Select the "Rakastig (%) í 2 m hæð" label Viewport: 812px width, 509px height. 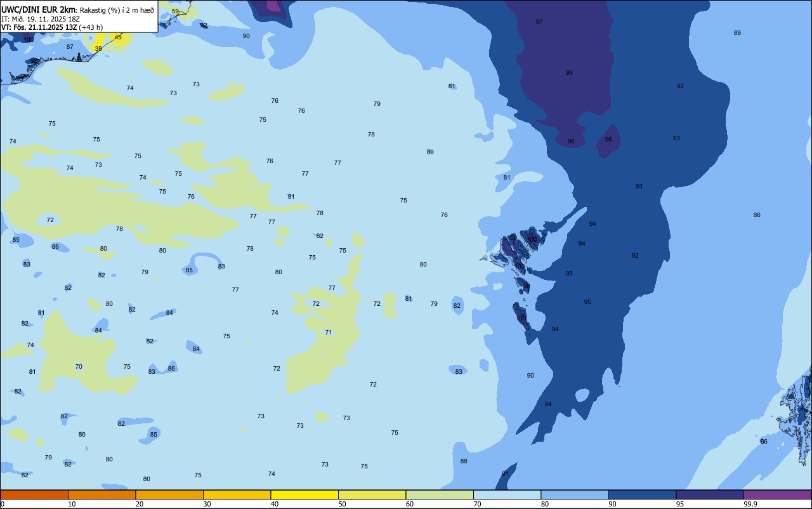(117, 10)
